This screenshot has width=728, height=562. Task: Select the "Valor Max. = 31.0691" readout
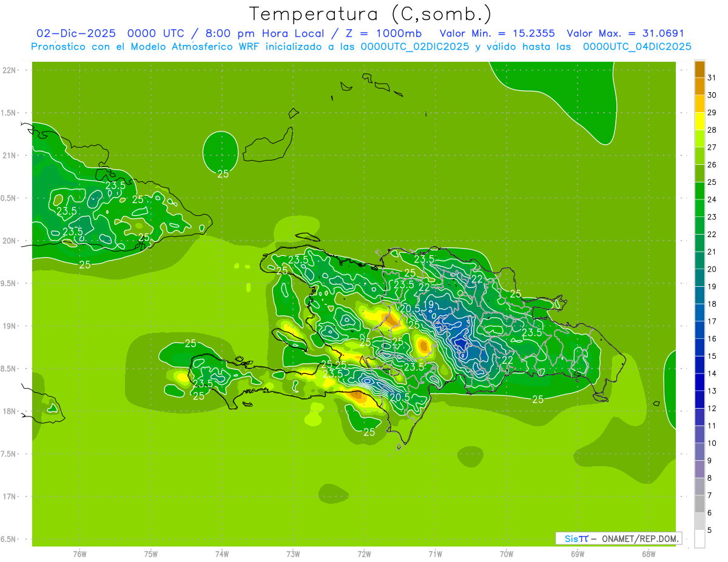pyautogui.click(x=625, y=33)
